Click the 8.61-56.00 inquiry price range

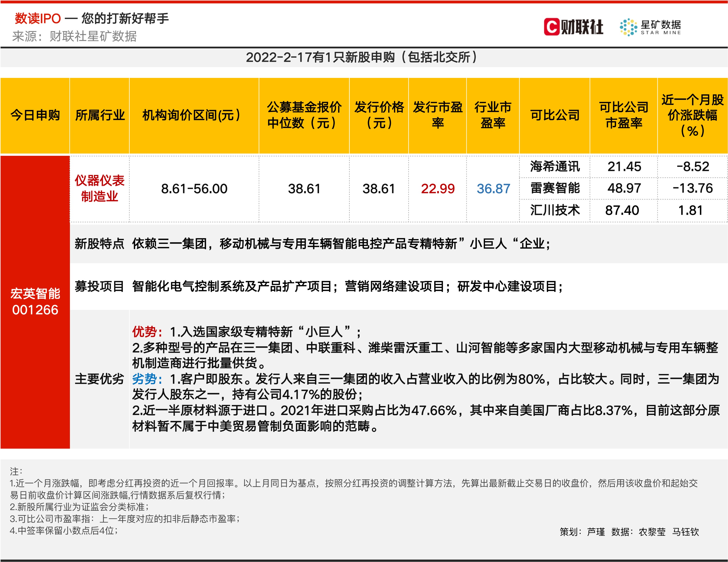tap(194, 189)
